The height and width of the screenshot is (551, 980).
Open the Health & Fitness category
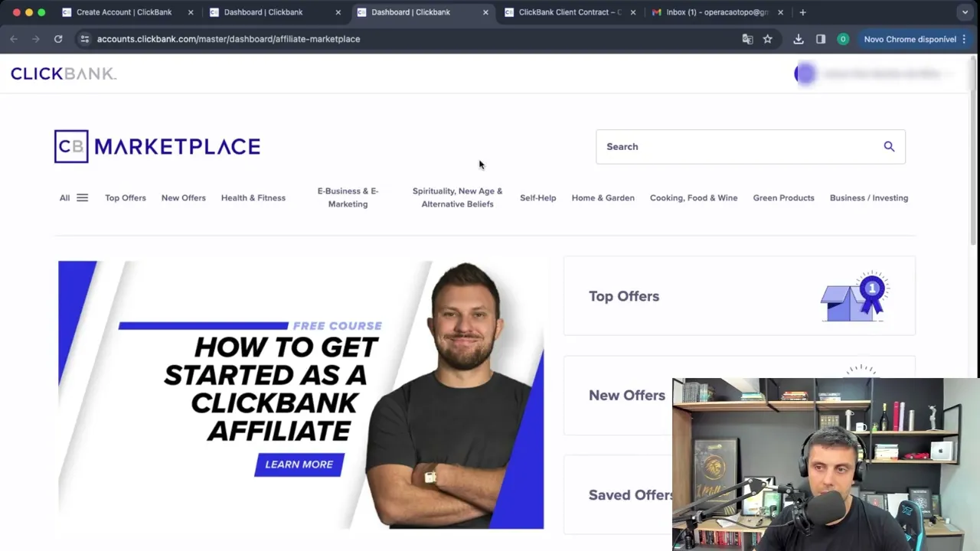click(x=253, y=197)
